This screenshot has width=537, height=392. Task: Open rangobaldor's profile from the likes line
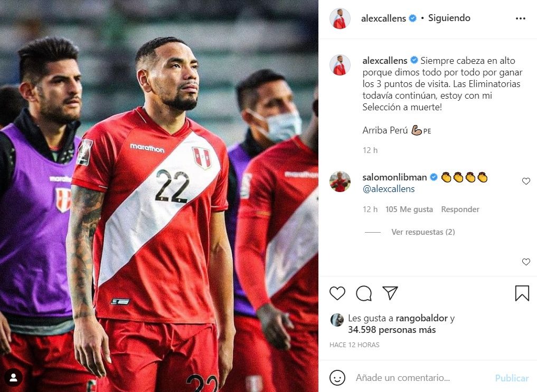421,318
